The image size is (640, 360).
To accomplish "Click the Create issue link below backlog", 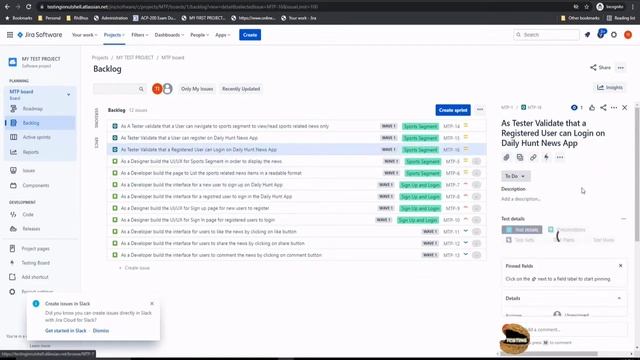I will (134, 268).
